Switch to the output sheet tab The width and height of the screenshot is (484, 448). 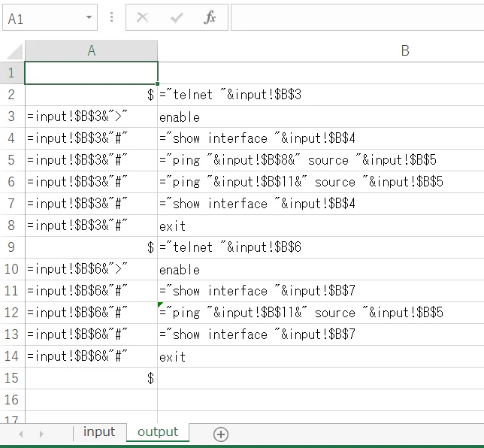click(x=158, y=432)
